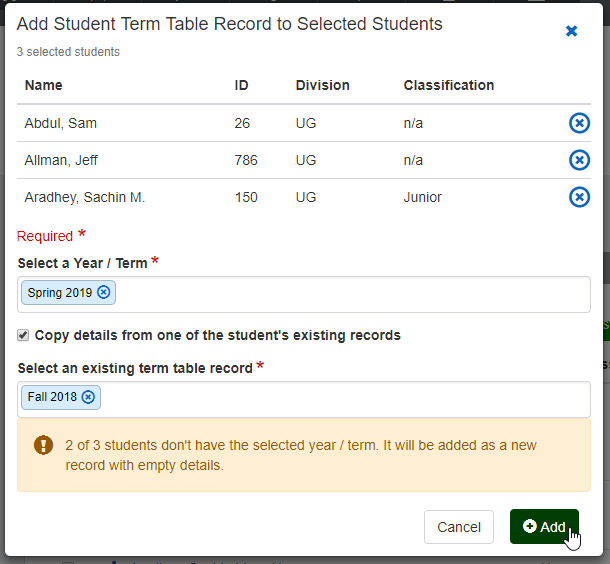
Task: Click the Classification column header
Action: click(448, 85)
